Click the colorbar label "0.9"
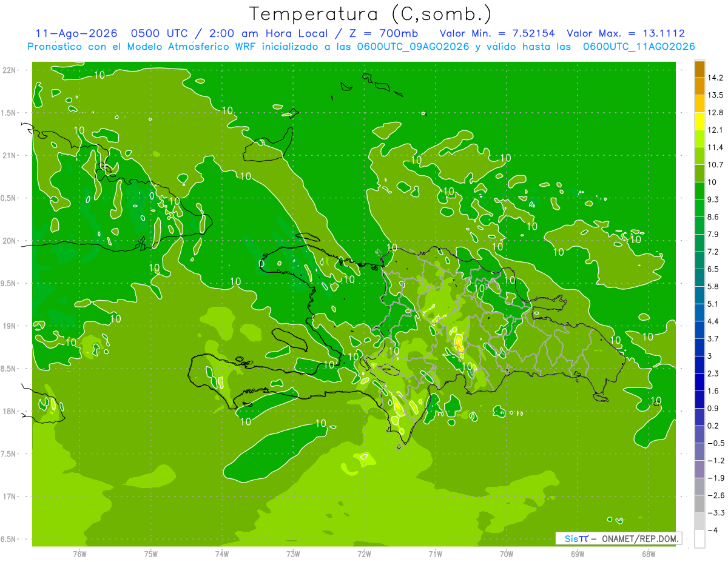728x562 pixels. coord(713,409)
